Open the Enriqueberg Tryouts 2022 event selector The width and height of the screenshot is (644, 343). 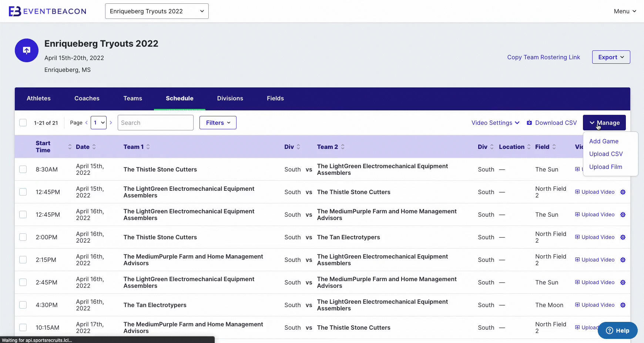pyautogui.click(x=157, y=11)
